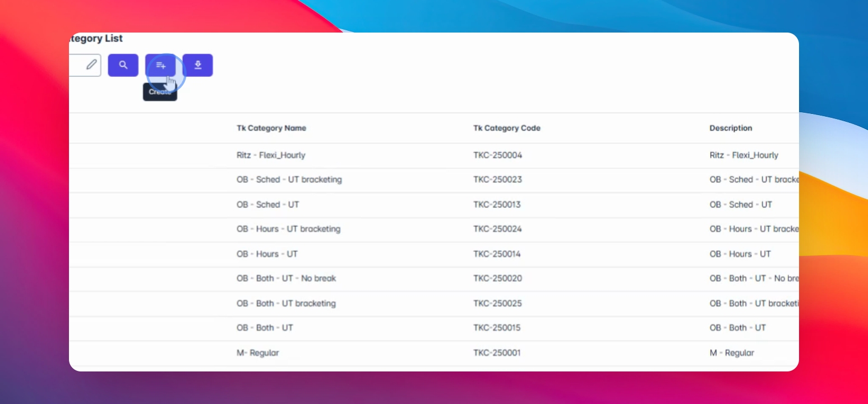Click the search magnifier button
This screenshot has height=404, width=868.
point(123,65)
